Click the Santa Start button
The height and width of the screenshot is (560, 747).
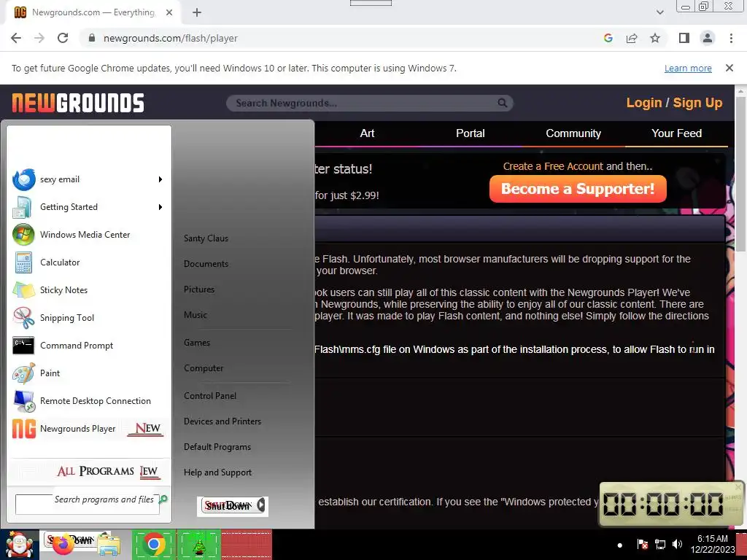click(19, 545)
